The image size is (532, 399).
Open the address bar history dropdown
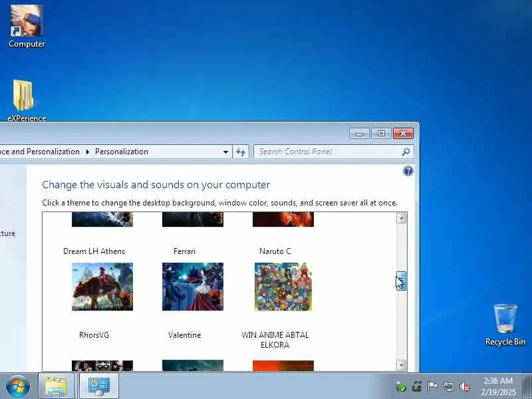pos(225,152)
